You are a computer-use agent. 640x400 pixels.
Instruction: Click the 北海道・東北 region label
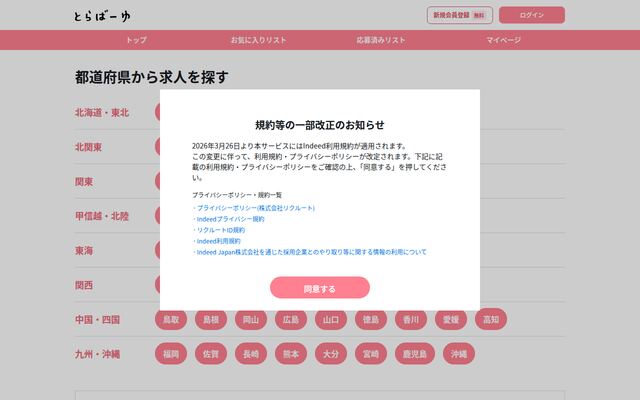pos(102,113)
